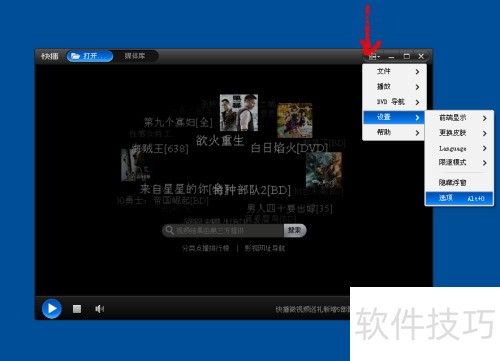500x361 pixels.
Task: Focus the video search input field
Action: tap(223, 230)
